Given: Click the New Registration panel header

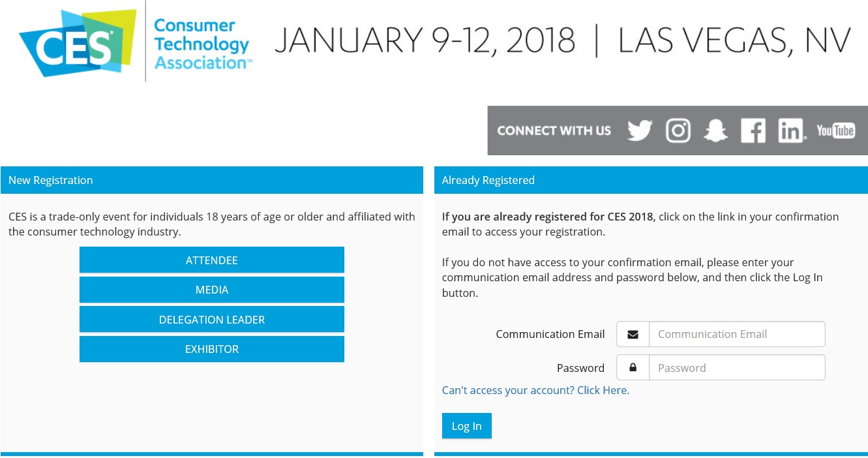Looking at the screenshot, I should pos(212,180).
